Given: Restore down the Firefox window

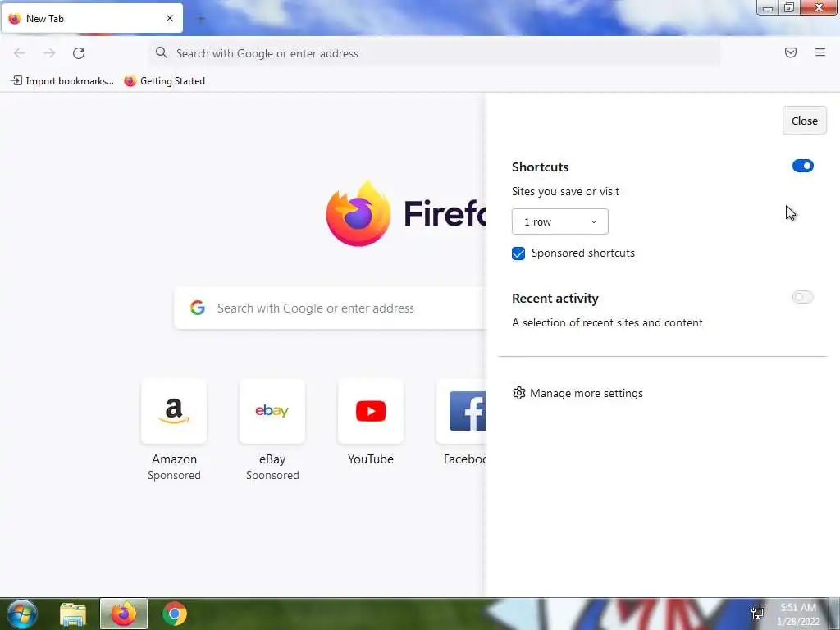Looking at the screenshot, I should tap(789, 7).
